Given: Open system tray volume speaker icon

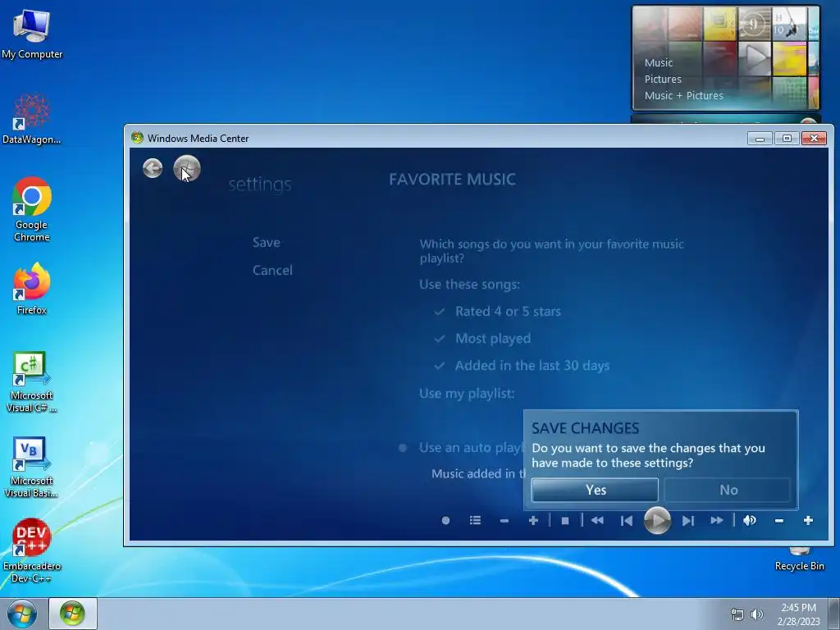Looking at the screenshot, I should click(x=757, y=614).
